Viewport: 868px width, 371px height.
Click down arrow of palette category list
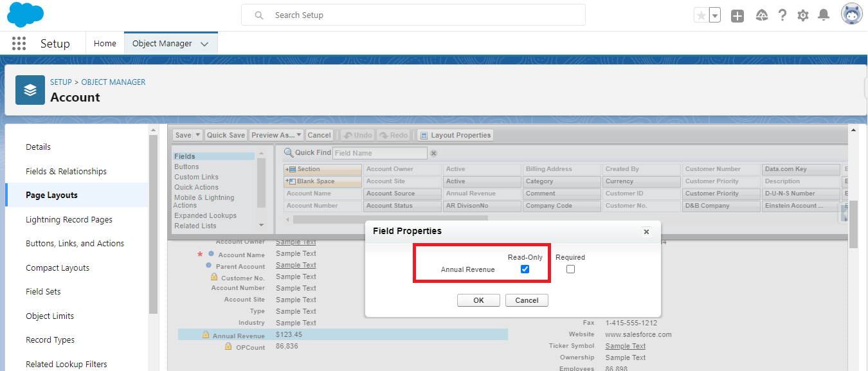point(261,224)
